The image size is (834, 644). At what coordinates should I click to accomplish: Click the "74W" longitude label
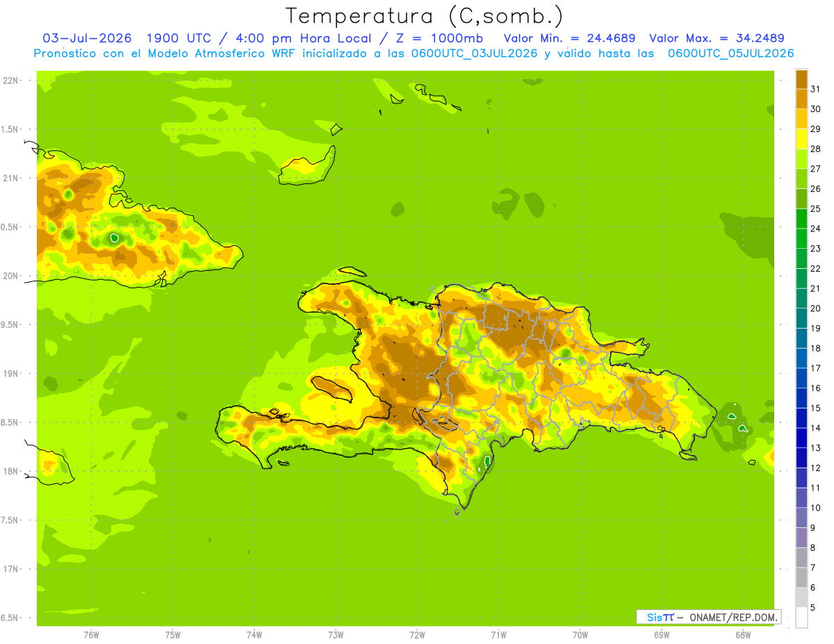pyautogui.click(x=254, y=635)
